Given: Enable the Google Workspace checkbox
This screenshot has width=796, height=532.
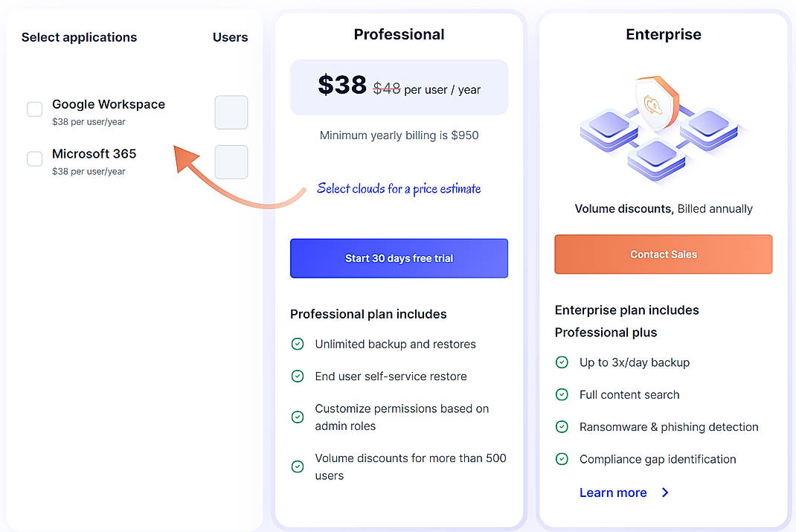Looking at the screenshot, I should [x=34, y=109].
